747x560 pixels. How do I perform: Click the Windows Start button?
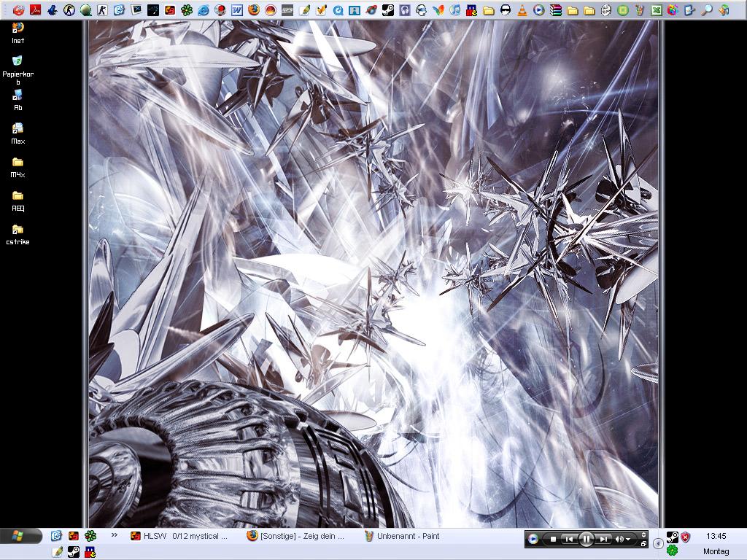click(21, 536)
